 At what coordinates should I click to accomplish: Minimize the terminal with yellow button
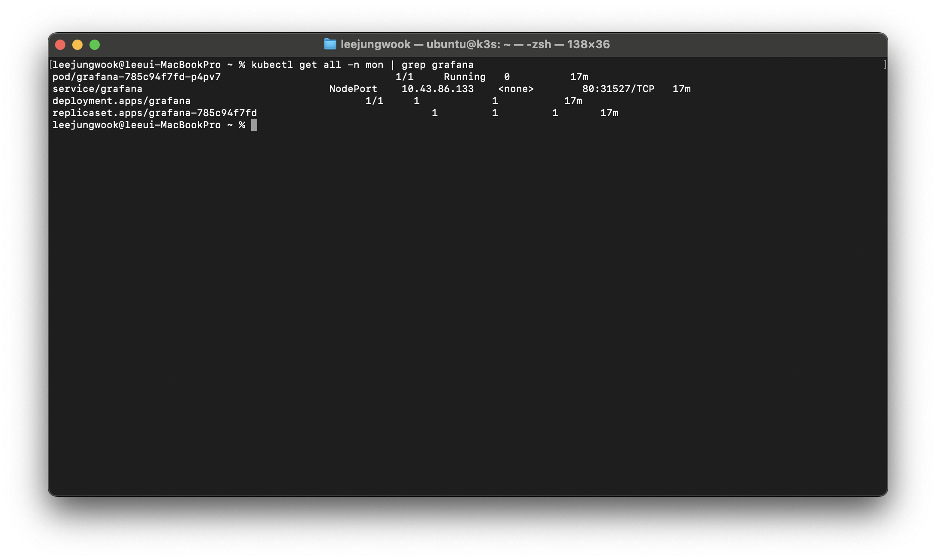(x=77, y=45)
